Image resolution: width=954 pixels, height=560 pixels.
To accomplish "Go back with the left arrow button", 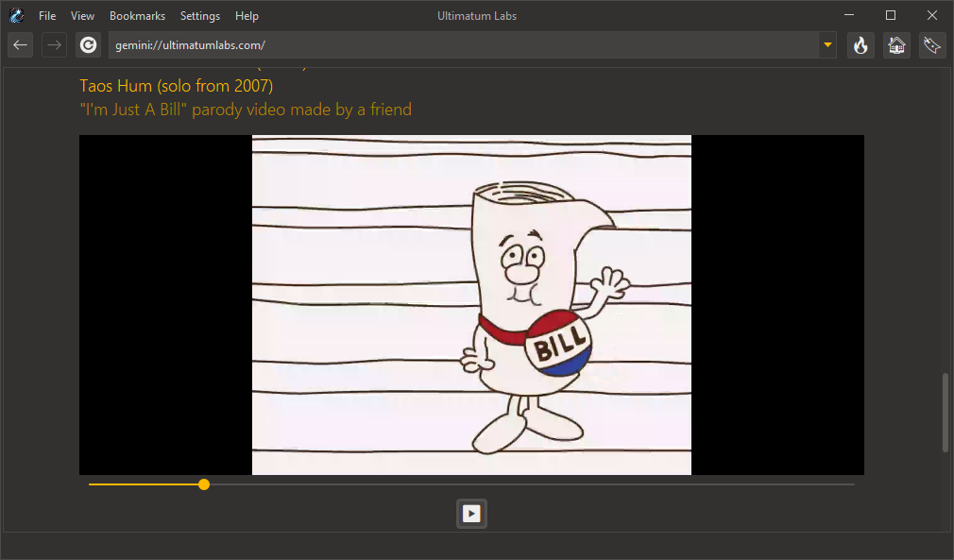I will point(20,45).
